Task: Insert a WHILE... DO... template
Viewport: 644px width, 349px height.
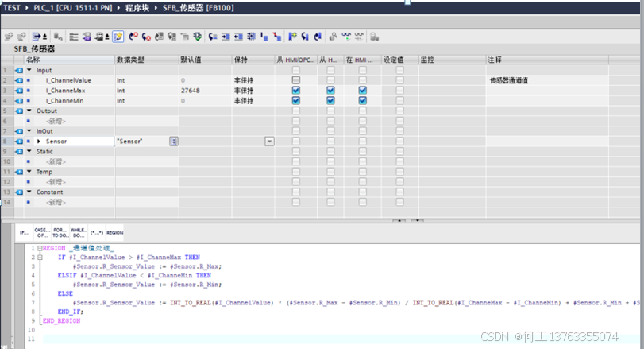Action: click(x=79, y=233)
